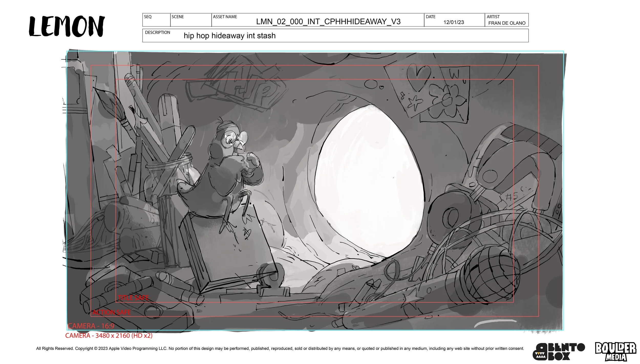
Task: Click the 'CAMERA - 16:9' label
Action: coord(91,326)
